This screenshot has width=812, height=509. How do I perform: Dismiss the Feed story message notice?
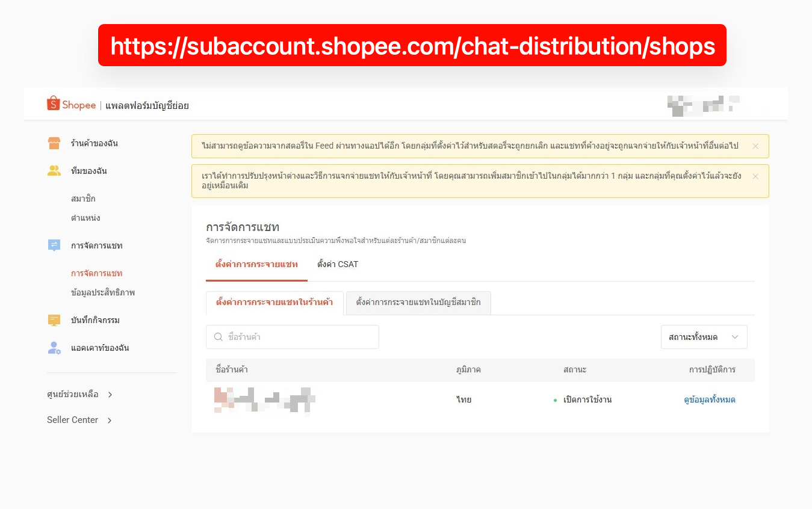point(755,146)
